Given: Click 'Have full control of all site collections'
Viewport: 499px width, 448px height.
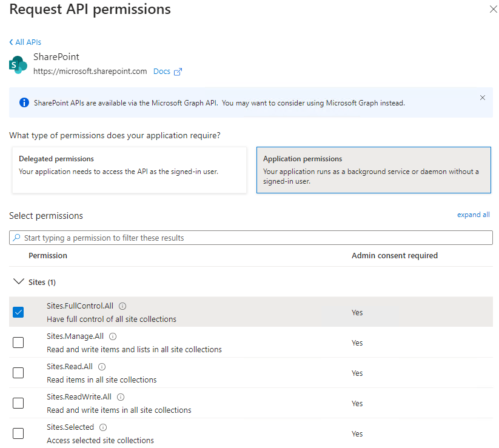Looking at the screenshot, I should click(112, 319).
